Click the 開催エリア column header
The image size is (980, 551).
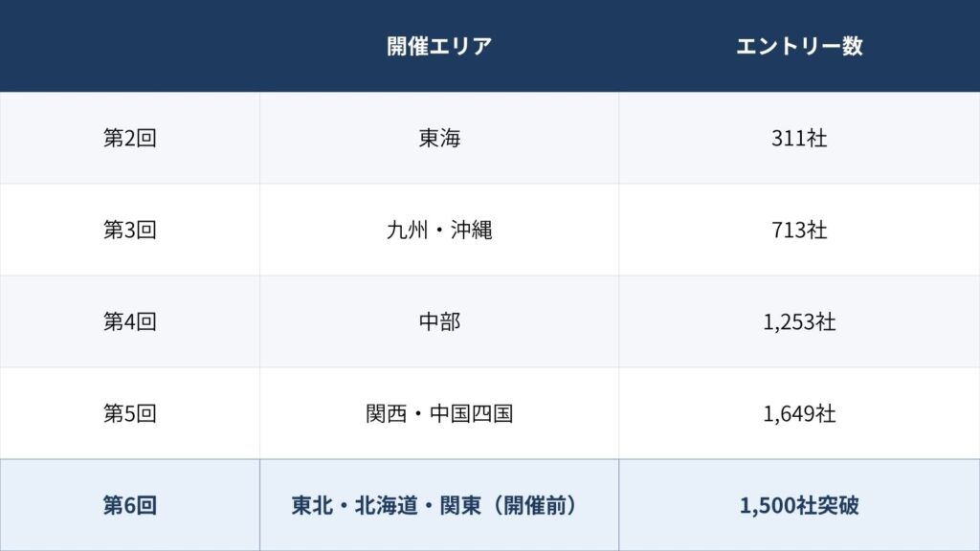[439, 46]
